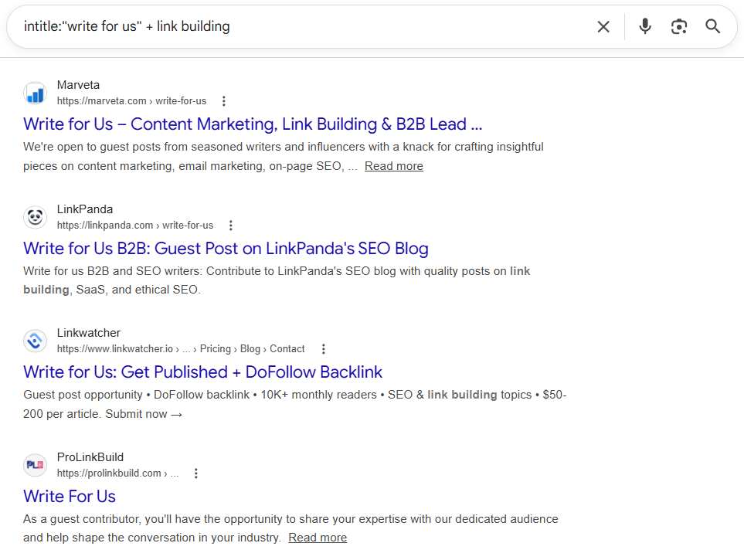The width and height of the screenshot is (744, 560).
Task: Click Read more under the ProLinkBuild result
Action: click(317, 537)
